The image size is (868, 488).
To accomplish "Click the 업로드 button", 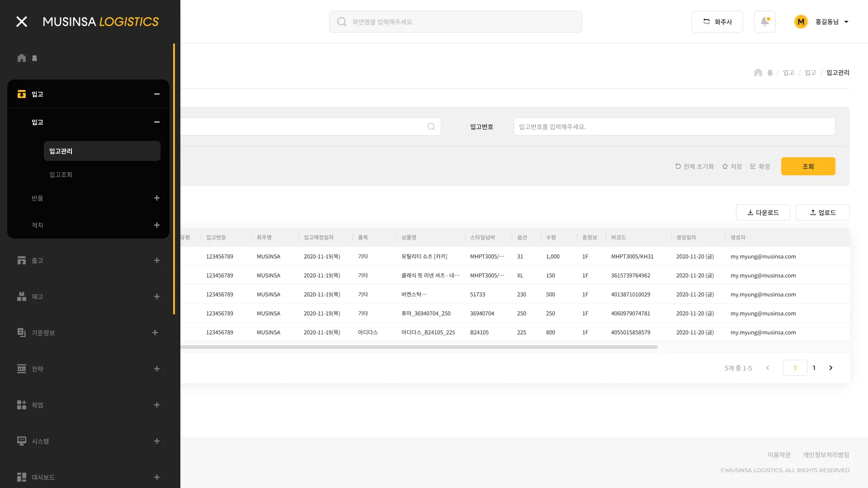I will coord(823,212).
